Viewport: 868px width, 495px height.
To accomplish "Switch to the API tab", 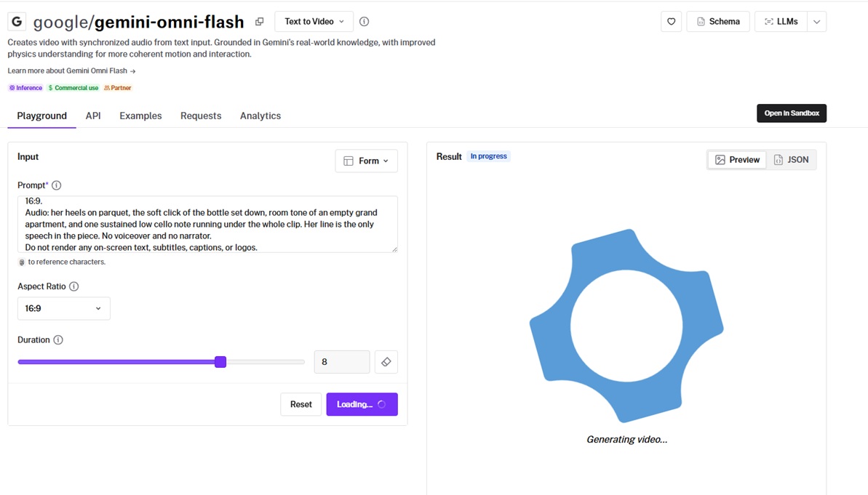I will 93,116.
